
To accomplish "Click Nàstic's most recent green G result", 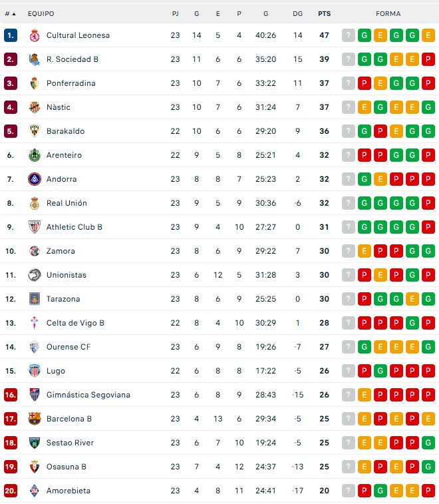I will pos(380,107).
